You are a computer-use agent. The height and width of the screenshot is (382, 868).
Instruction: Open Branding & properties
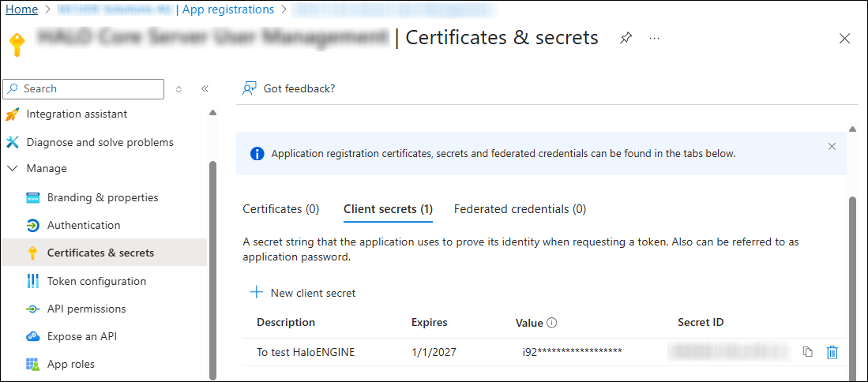103,197
